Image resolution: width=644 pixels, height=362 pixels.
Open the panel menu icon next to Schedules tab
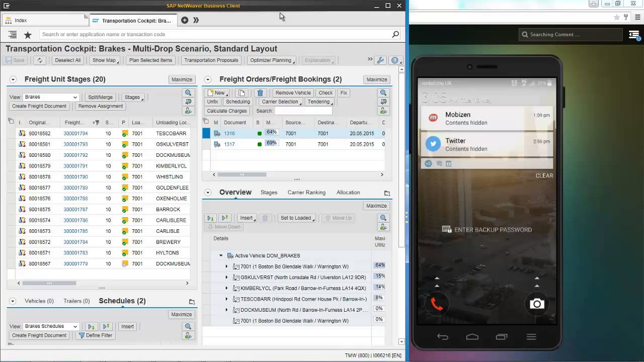pos(192,302)
